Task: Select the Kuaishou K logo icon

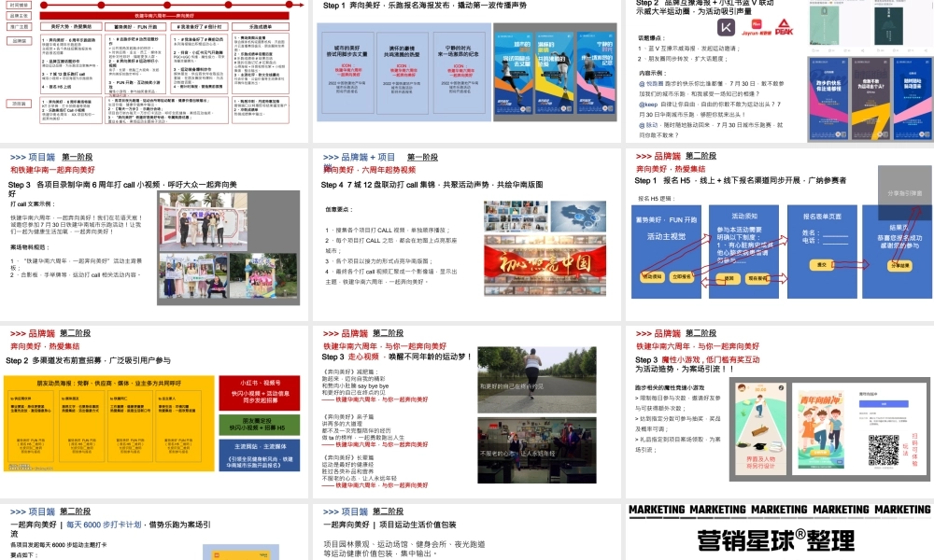Action: click(726, 28)
